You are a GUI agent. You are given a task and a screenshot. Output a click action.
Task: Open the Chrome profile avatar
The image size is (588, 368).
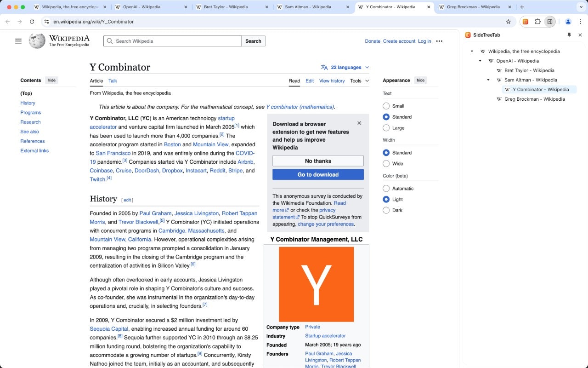pos(568,22)
